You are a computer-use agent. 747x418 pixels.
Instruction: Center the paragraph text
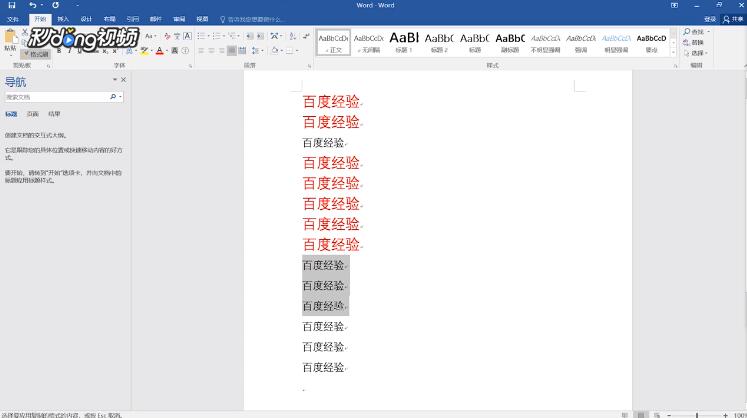[212, 51]
